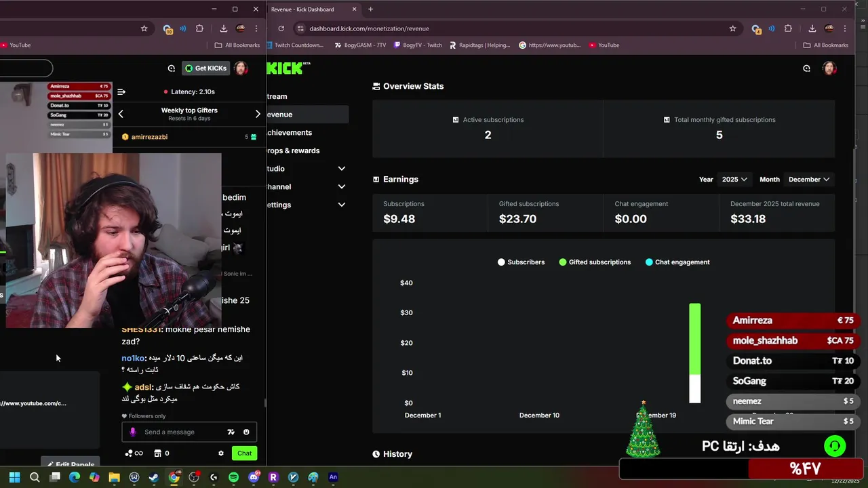Select the Revenue sidebar item

pyautogui.click(x=307, y=115)
